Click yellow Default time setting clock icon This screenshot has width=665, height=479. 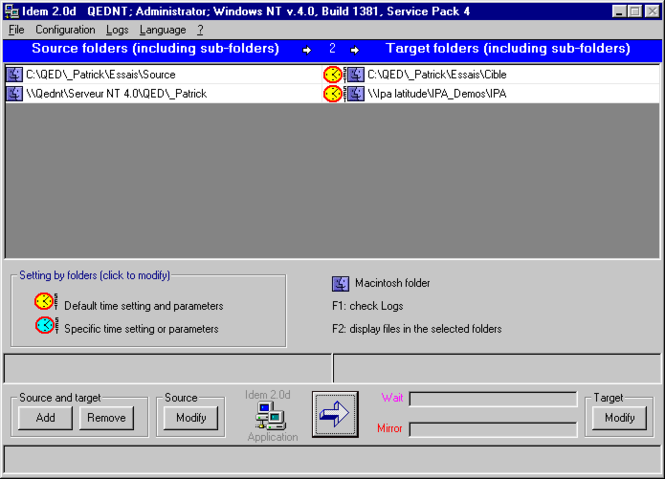click(45, 302)
